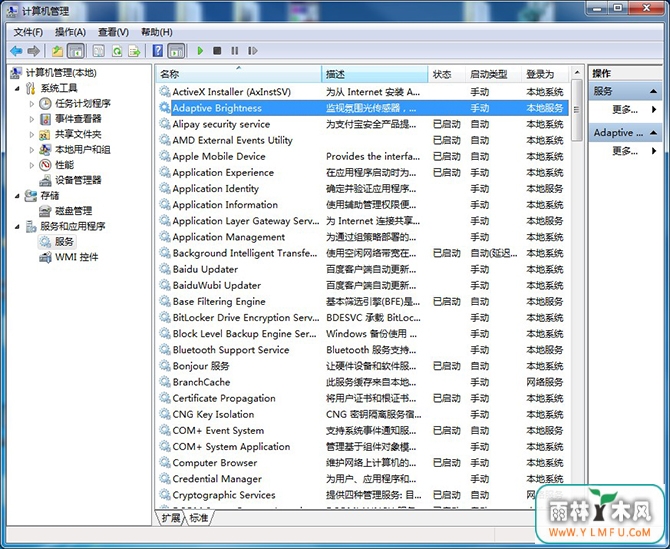Expand the 性能 tree node

(32, 165)
